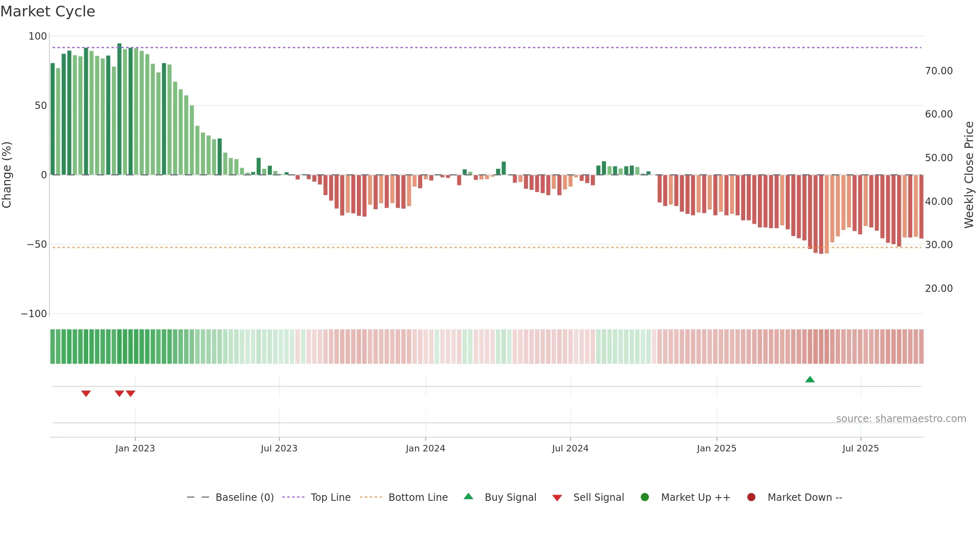Click the purple dotted top line in the chart
980x551 pixels.
point(487,47)
